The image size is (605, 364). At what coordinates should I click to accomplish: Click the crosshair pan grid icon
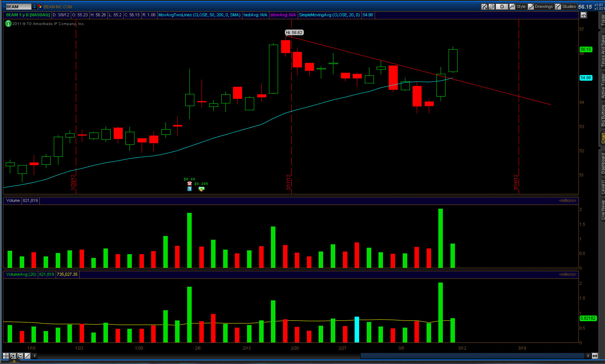click(x=6, y=356)
